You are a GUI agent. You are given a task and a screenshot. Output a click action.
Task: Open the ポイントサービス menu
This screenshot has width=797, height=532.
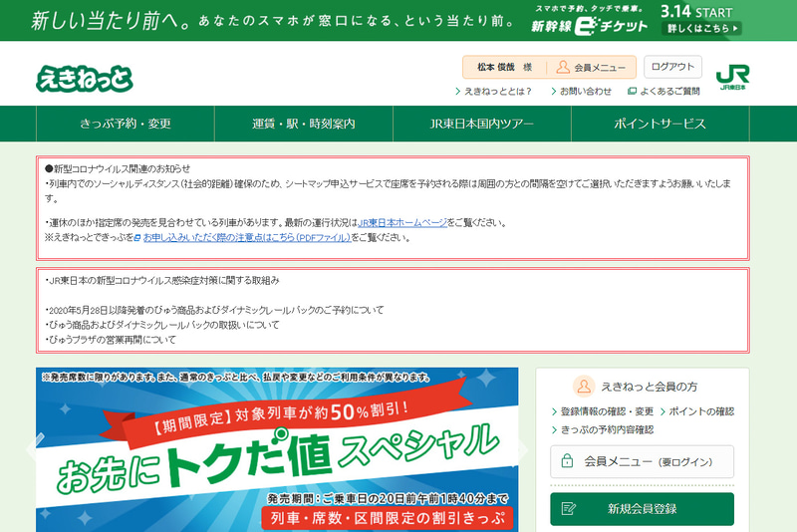[661, 124]
